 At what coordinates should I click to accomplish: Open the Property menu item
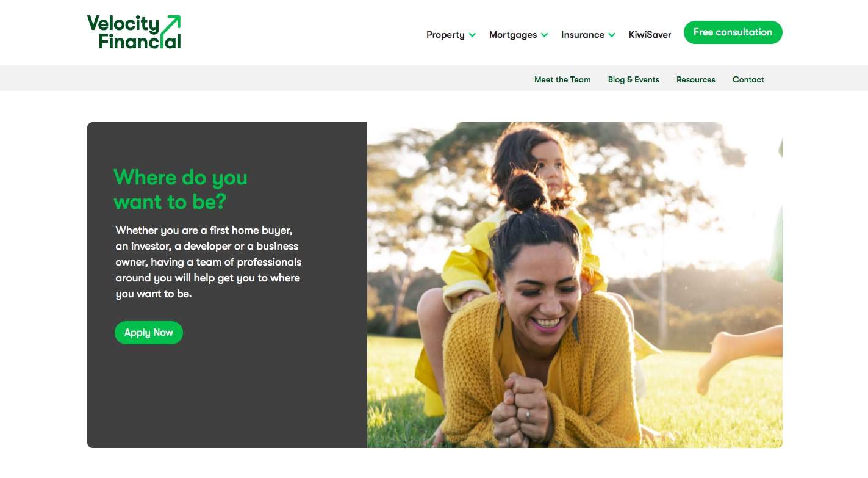click(445, 35)
